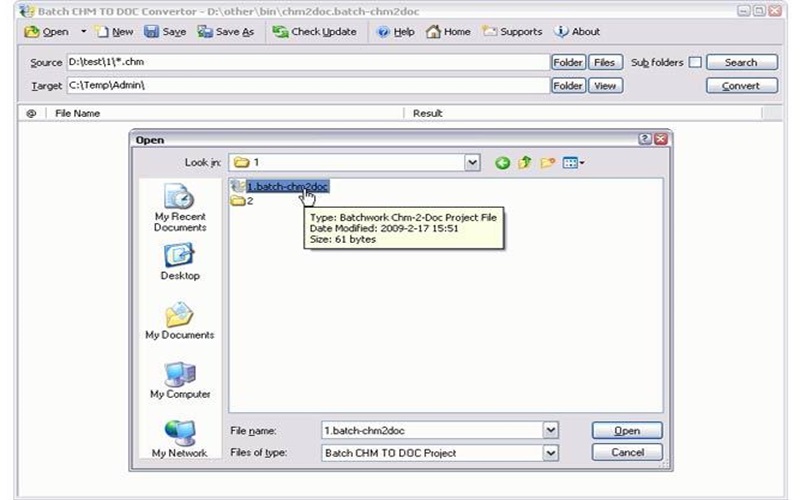Open My Recent Documents location

180,208
